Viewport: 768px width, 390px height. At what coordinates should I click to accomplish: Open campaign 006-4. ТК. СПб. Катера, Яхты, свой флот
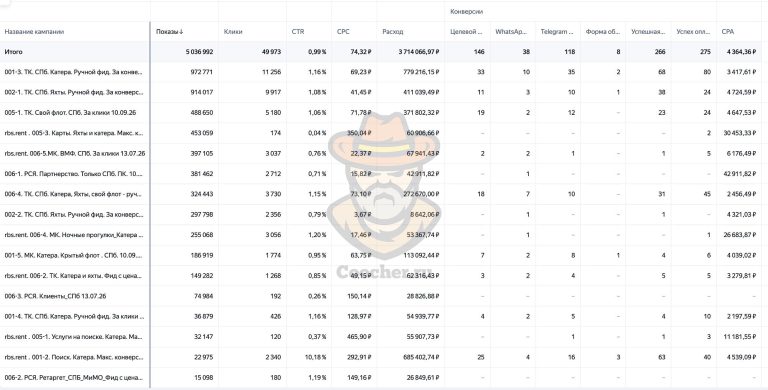pyautogui.click(x=74, y=195)
